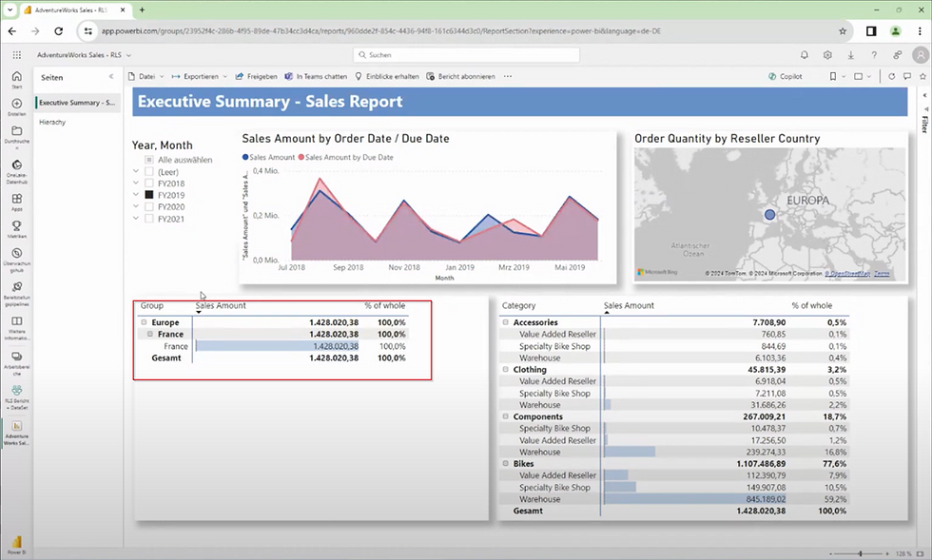Collapse the Clothing category
Screen dimensions: 932x560
[x=506, y=369]
